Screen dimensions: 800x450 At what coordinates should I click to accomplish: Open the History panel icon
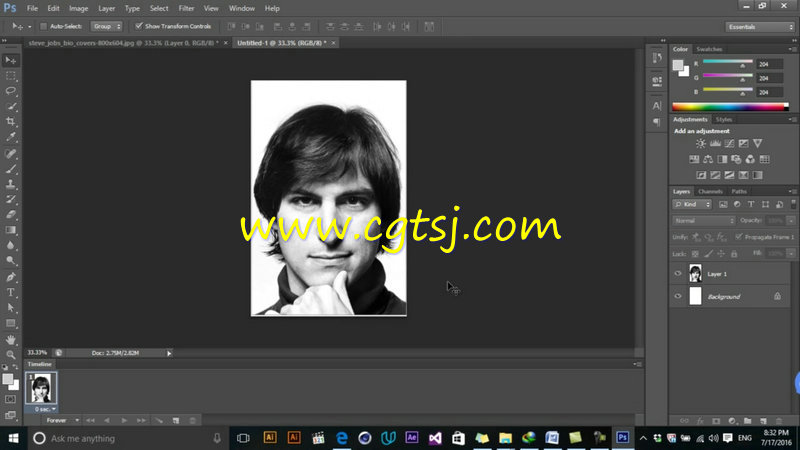click(657, 58)
